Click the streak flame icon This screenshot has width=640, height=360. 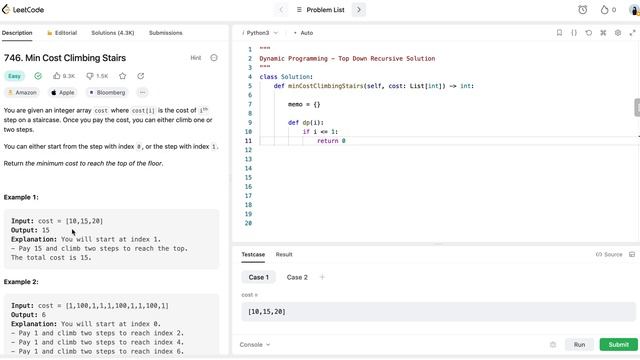pyautogui.click(x=604, y=10)
